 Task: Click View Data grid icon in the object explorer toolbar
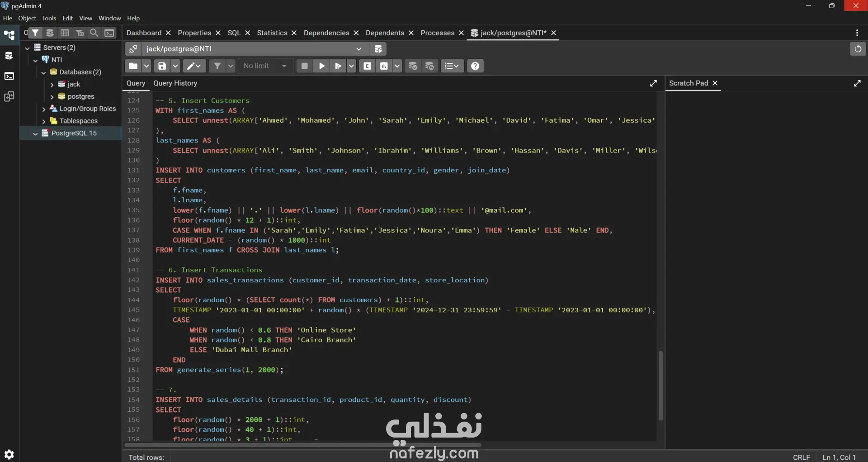pos(65,33)
